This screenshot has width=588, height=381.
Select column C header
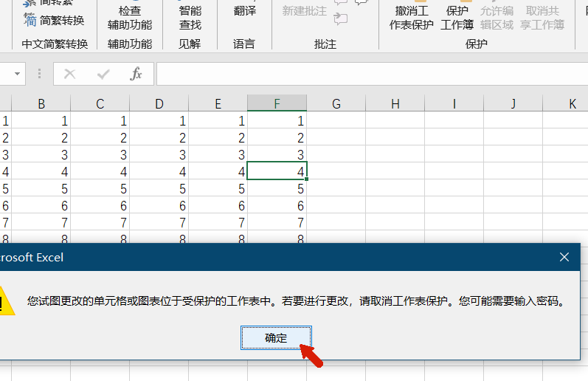(100, 103)
